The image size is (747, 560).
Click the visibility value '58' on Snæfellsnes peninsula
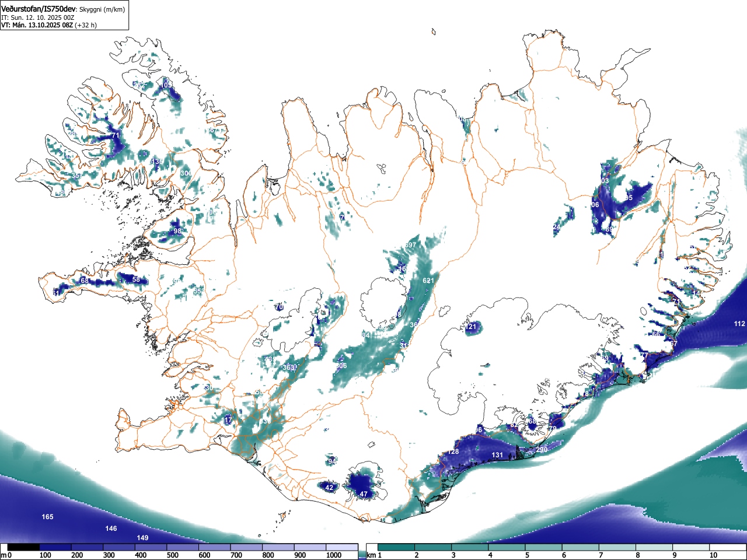click(136, 279)
